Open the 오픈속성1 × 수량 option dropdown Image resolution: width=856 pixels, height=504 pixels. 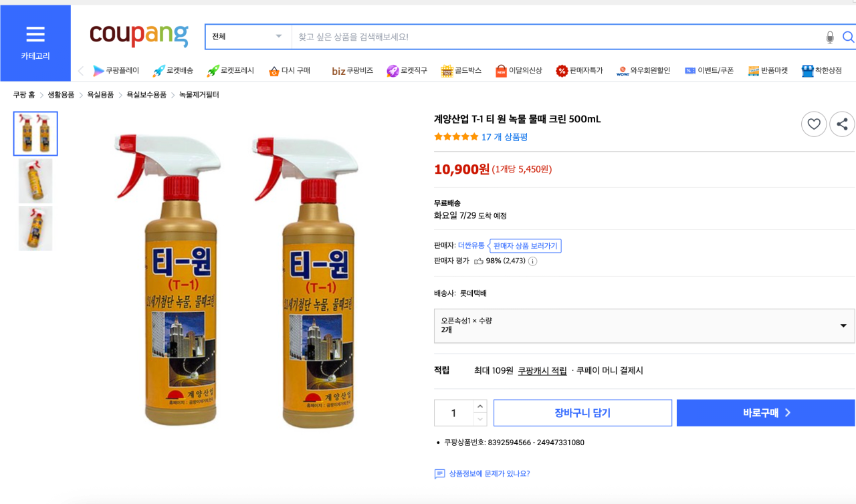click(x=644, y=326)
